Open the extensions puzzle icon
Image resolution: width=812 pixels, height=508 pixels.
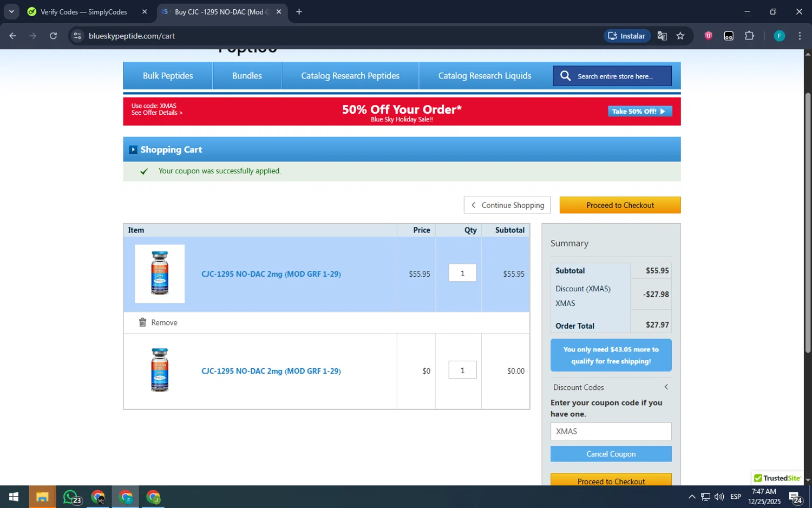(x=749, y=36)
